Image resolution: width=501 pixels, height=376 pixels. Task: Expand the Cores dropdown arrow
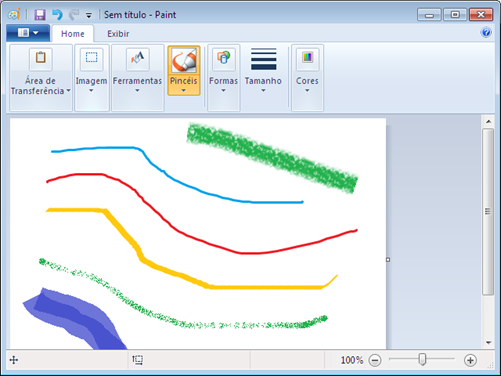[307, 90]
